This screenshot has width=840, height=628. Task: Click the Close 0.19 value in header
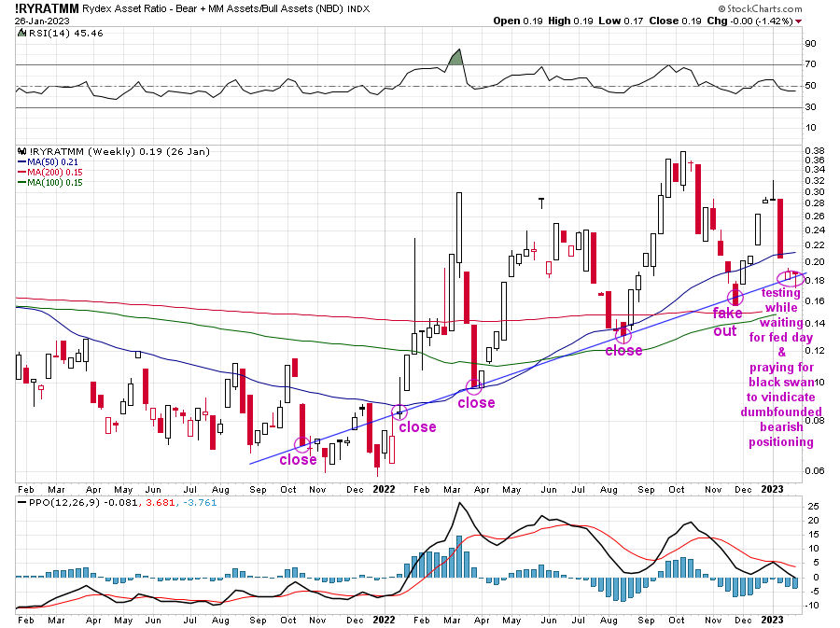click(675, 21)
